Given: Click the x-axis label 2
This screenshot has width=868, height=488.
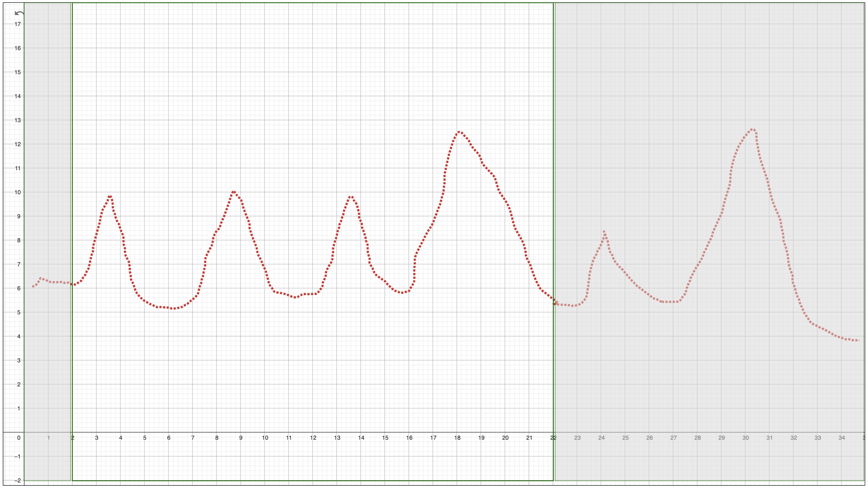Looking at the screenshot, I should click(73, 438).
